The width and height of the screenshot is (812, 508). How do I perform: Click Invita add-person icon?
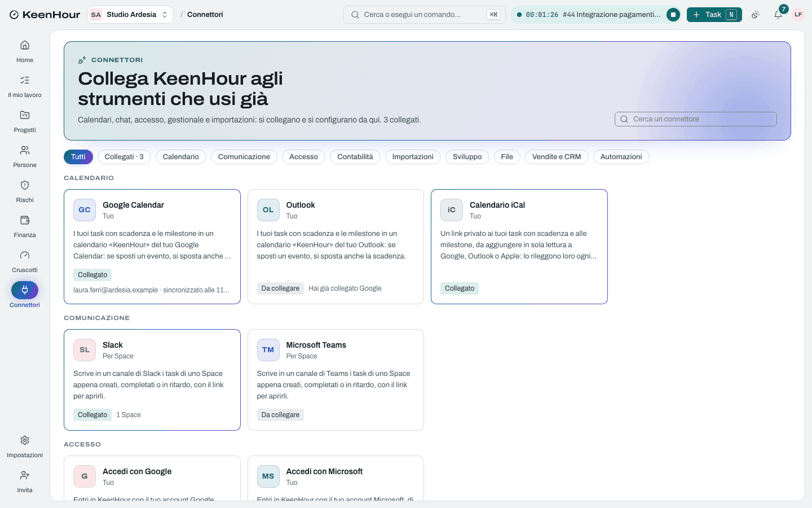[25, 475]
